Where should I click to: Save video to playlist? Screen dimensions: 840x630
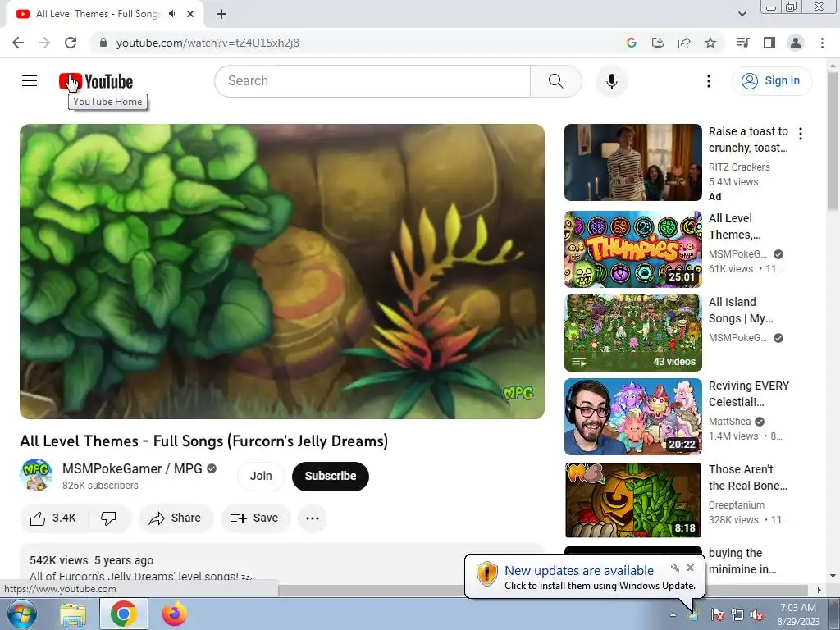[x=255, y=518]
